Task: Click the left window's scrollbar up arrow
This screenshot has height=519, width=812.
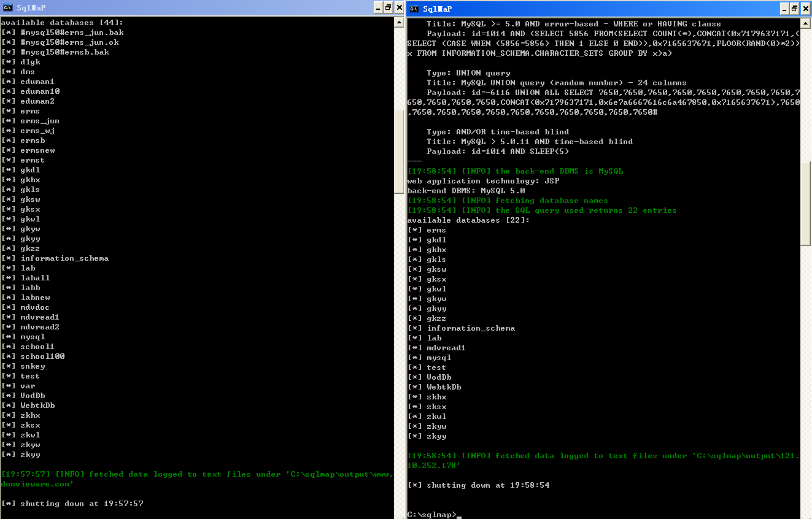Action: 399,21
